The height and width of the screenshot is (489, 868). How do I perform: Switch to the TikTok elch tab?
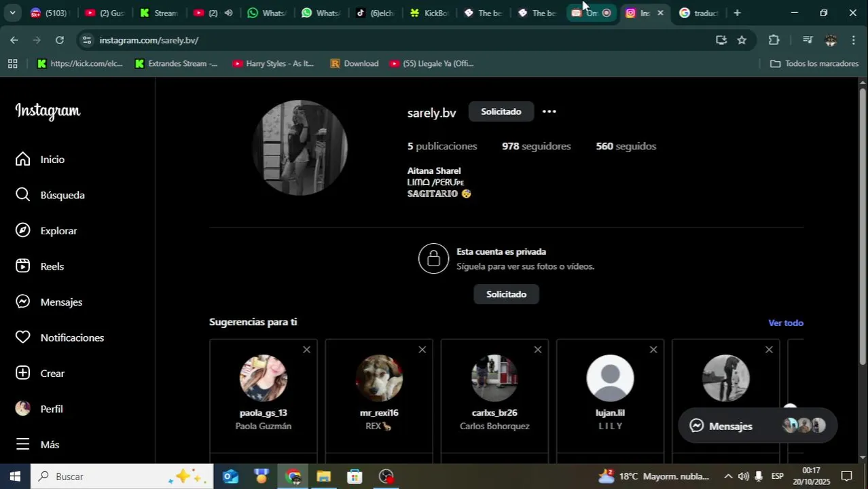click(375, 13)
